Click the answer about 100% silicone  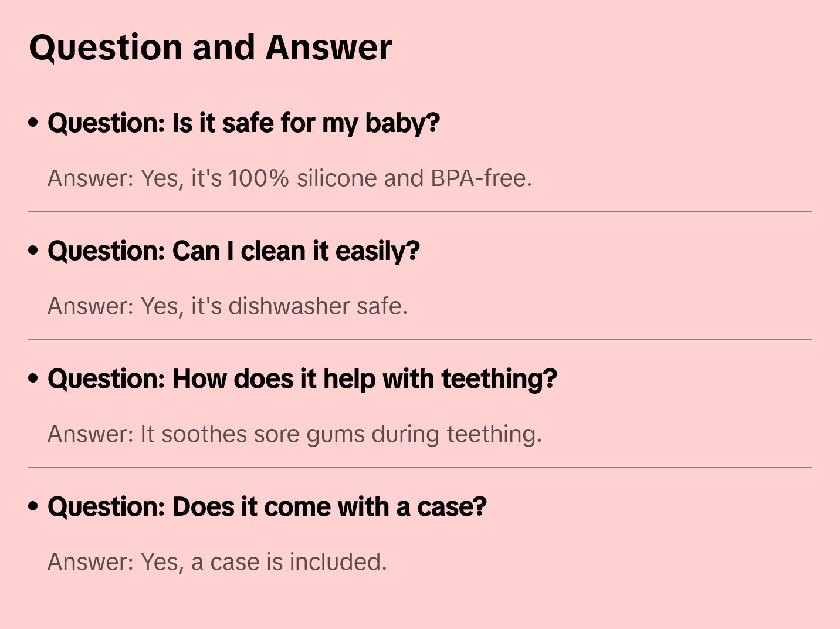click(x=289, y=178)
